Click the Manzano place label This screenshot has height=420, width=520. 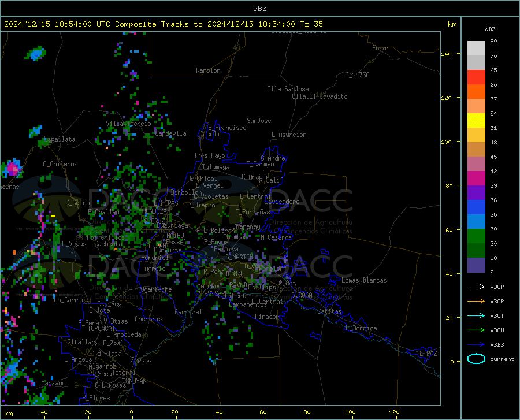pos(53,383)
